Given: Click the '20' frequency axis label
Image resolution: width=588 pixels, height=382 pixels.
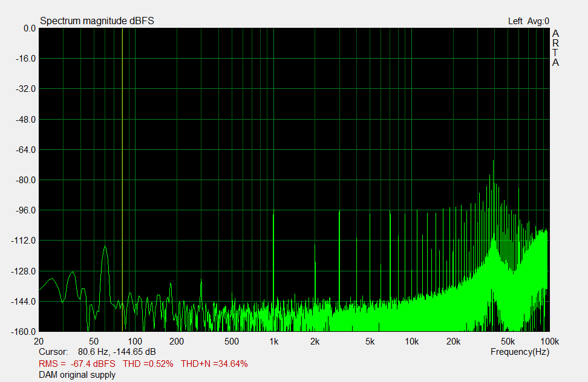Looking at the screenshot, I should coord(39,342).
